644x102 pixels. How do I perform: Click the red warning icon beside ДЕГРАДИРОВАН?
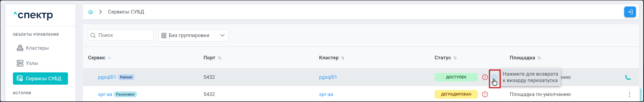click(x=485, y=94)
